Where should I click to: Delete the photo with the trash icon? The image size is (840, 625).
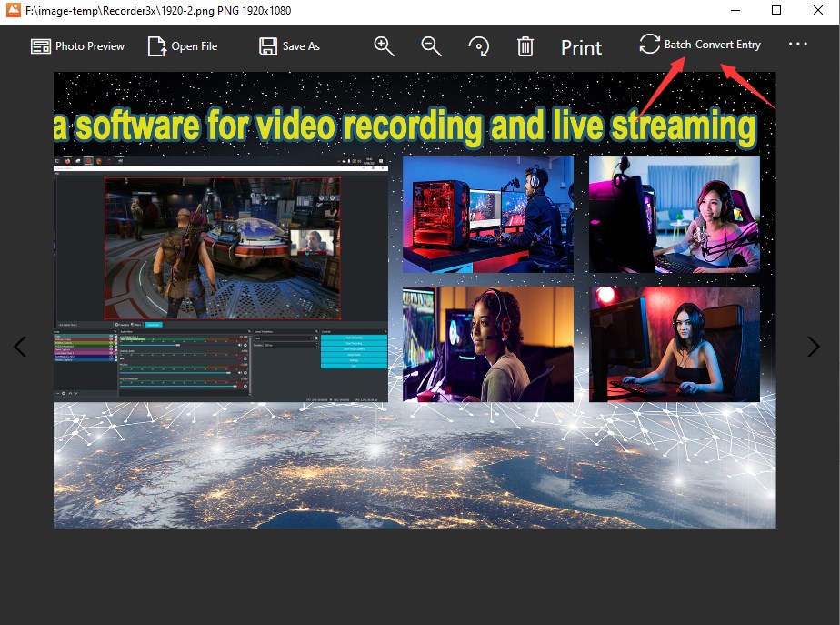pos(525,46)
